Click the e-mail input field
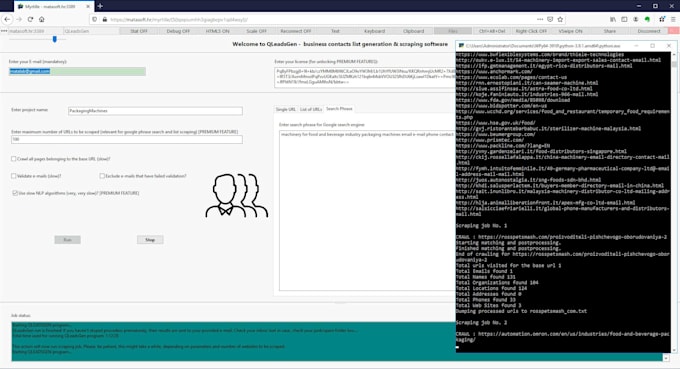 pyautogui.click(x=77, y=72)
